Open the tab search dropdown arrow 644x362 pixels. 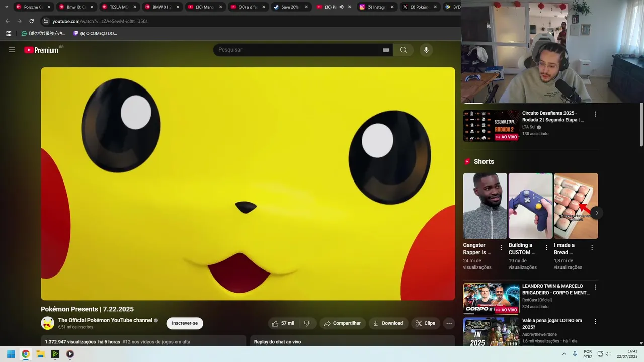click(7, 7)
